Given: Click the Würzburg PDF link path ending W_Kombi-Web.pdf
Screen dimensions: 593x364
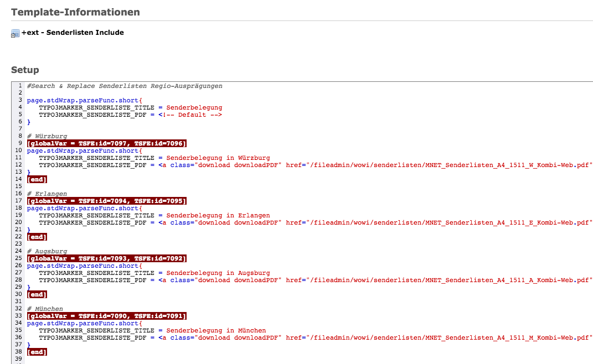Looking at the screenshot, I should pyautogui.click(x=449, y=165).
